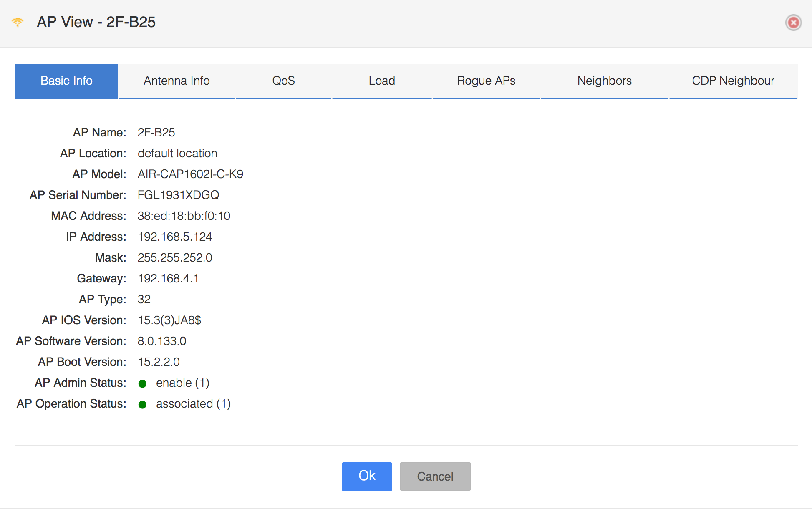Image resolution: width=812 pixels, height=509 pixels.
Task: Click the orange Wi-Fi icon in the title
Action: pos(18,22)
